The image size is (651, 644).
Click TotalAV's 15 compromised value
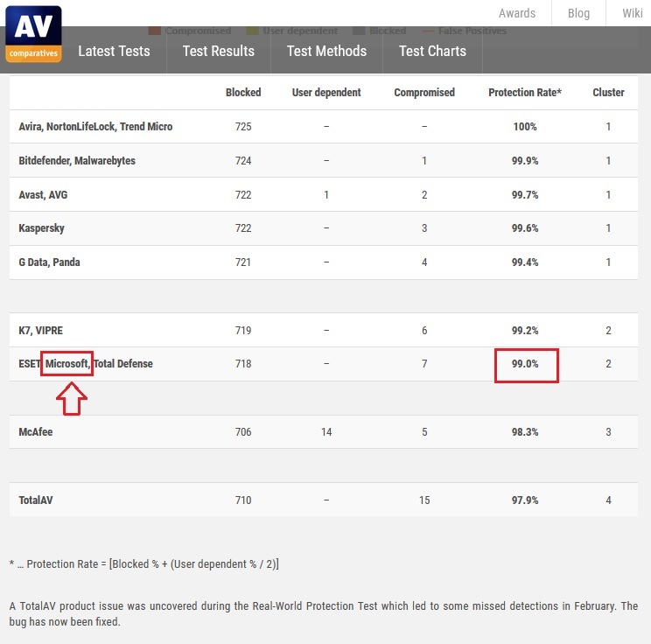click(x=424, y=500)
